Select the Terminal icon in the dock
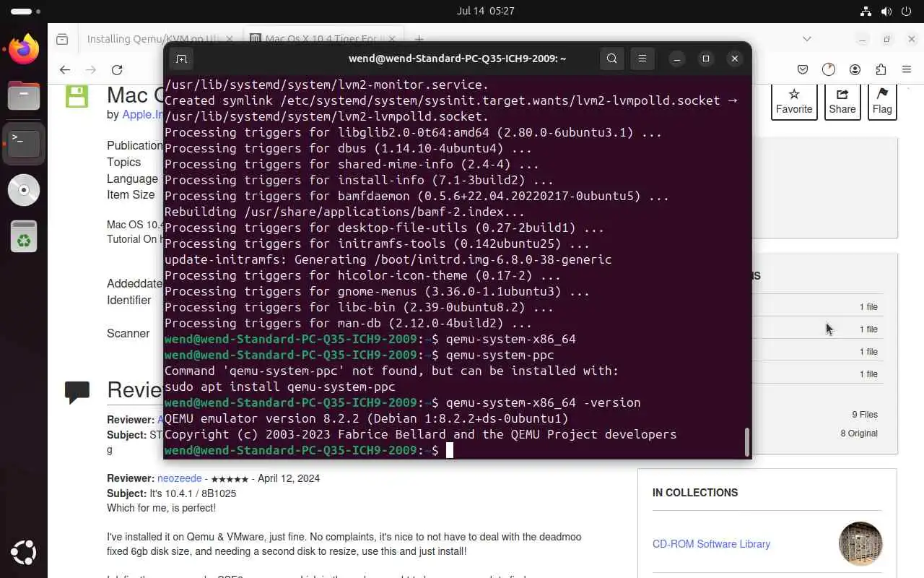924x578 pixels. (24, 143)
